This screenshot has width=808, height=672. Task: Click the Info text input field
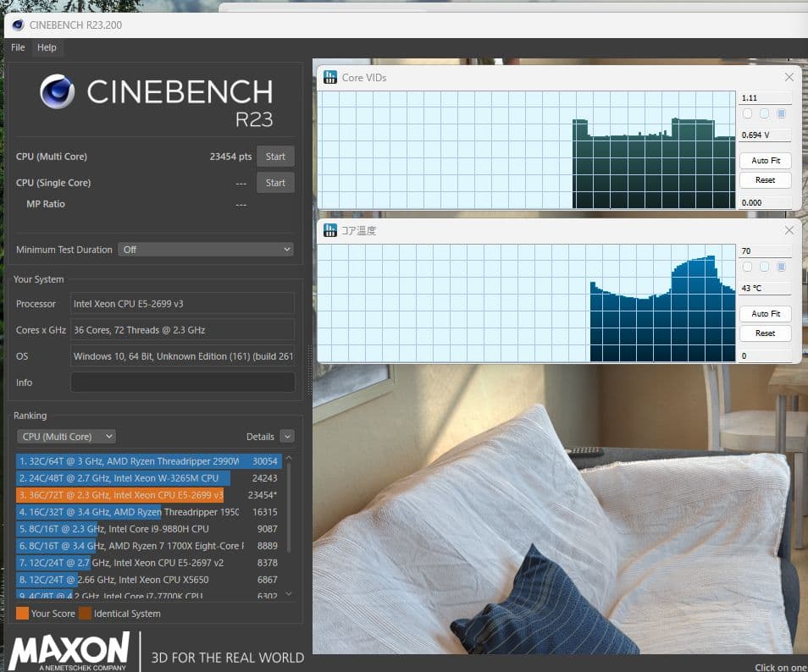click(x=182, y=383)
